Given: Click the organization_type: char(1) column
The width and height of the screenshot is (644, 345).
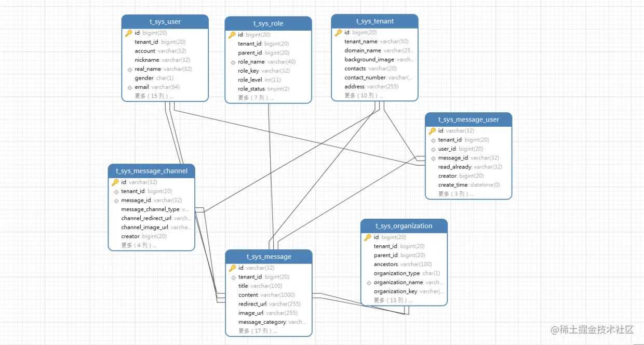Looking at the screenshot, I should point(407,273).
